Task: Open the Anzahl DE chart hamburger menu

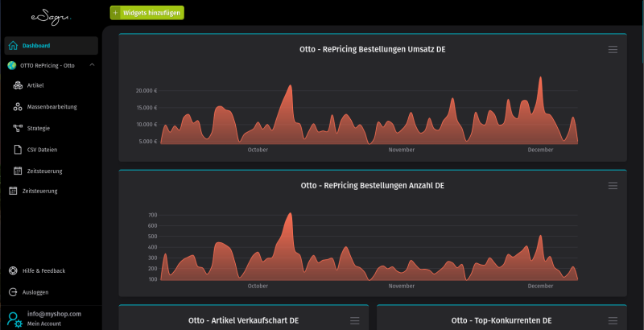Action: (613, 186)
